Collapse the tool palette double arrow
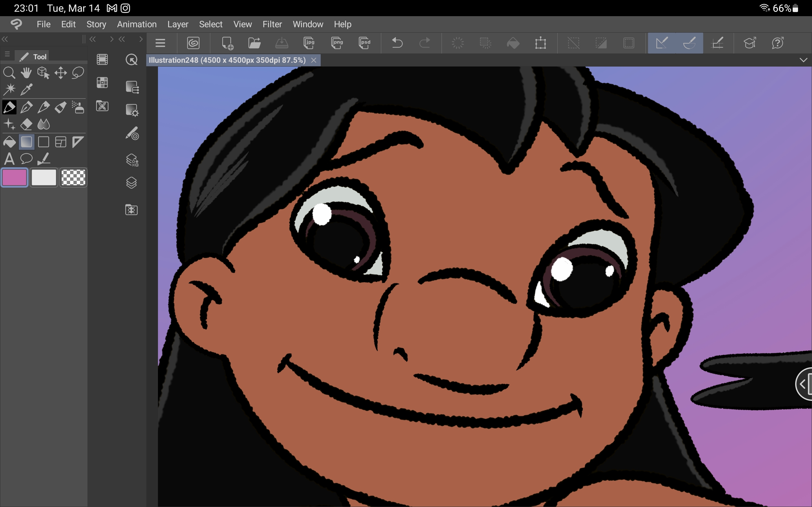 pyautogui.click(x=5, y=40)
